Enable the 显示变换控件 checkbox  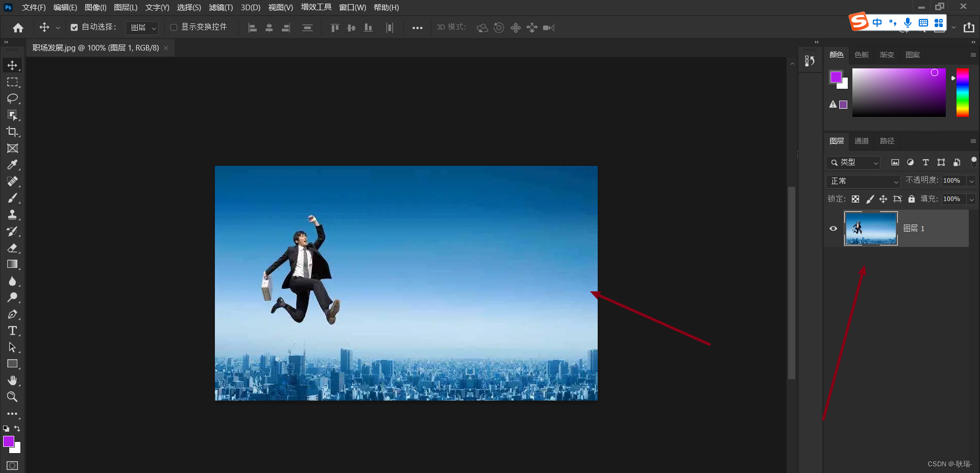[x=174, y=28]
